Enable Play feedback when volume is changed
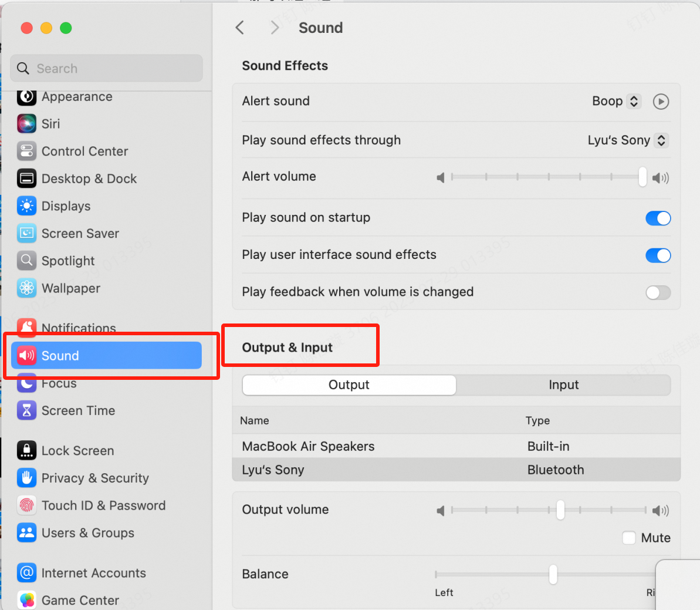 (x=658, y=292)
